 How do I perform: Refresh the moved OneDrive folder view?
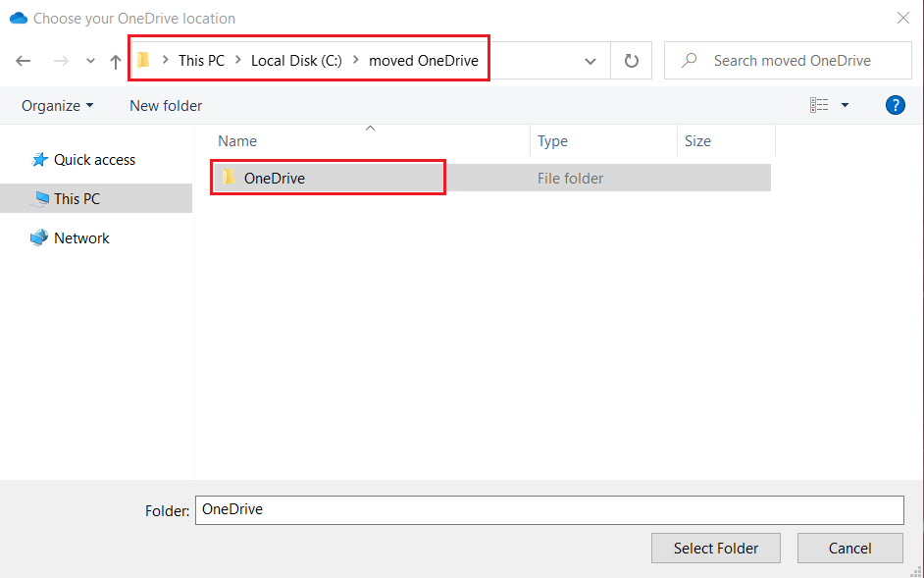click(x=631, y=60)
